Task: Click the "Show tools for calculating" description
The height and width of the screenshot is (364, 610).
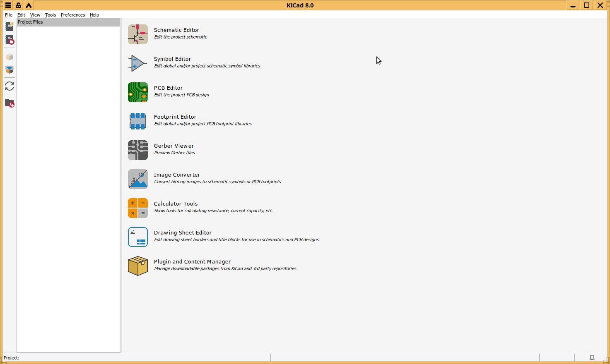Action: point(213,211)
